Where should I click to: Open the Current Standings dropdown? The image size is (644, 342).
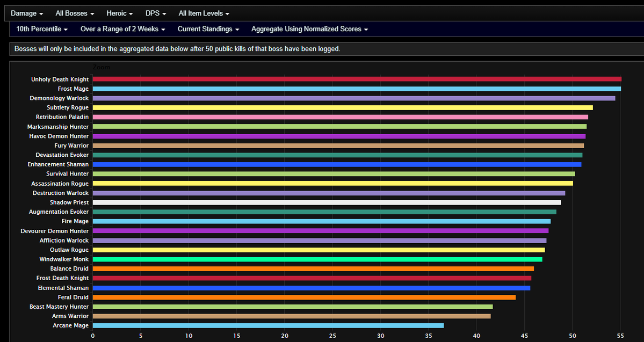pos(208,29)
